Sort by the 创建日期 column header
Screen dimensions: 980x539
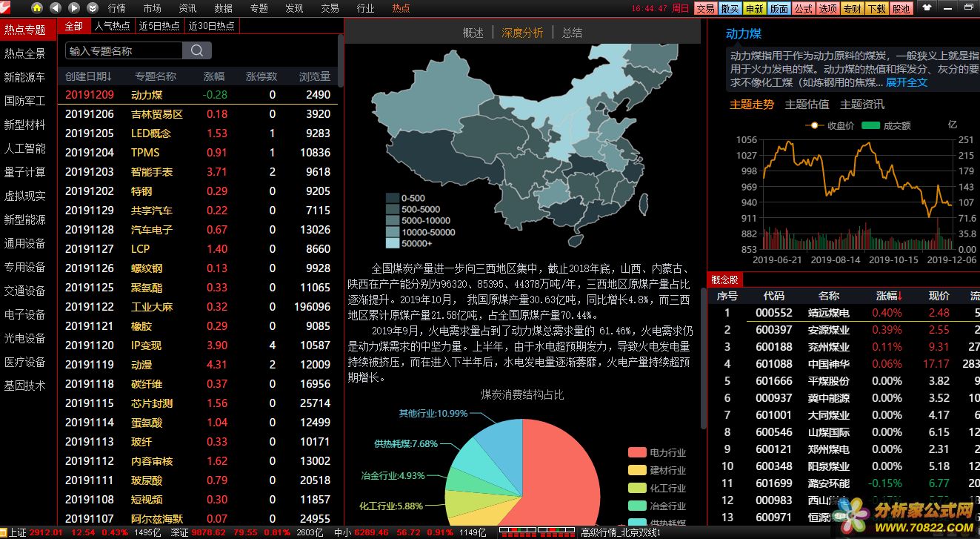coord(88,76)
